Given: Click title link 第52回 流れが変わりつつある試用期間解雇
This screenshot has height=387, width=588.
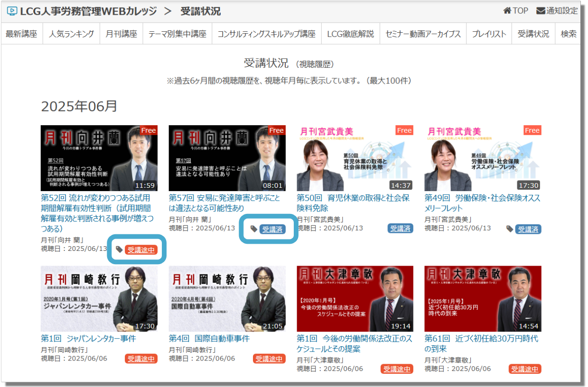Looking at the screenshot, I should (97, 213).
